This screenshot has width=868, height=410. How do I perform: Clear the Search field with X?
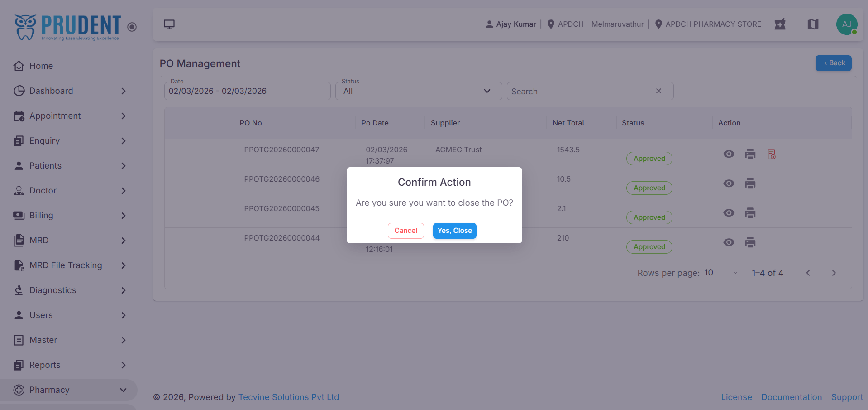click(658, 91)
